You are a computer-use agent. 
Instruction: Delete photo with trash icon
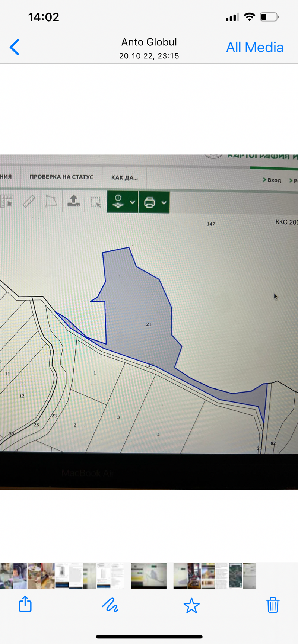(x=273, y=605)
